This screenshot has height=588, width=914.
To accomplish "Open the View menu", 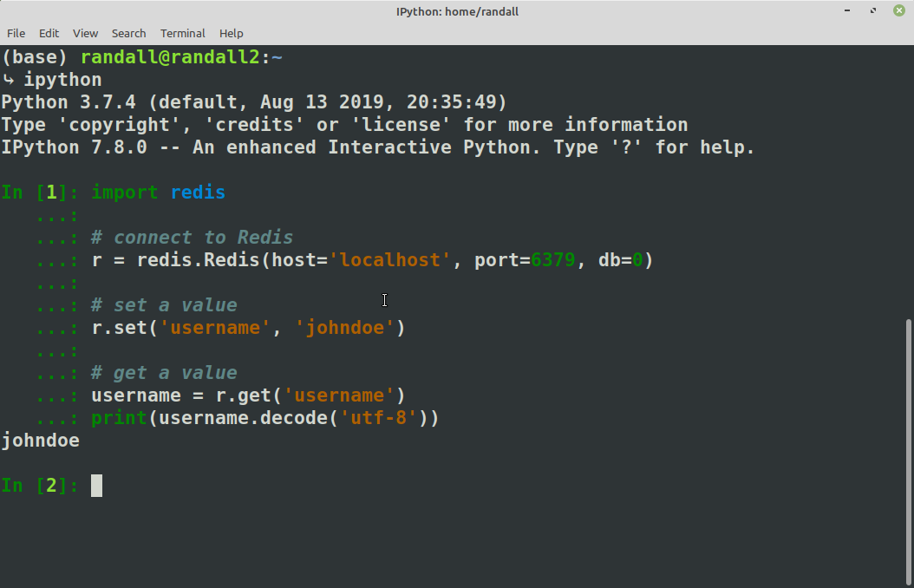I will coord(84,33).
